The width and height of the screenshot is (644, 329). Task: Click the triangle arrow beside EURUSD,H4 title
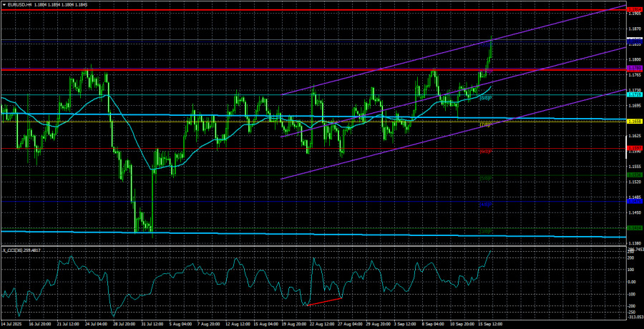[x=4, y=4]
